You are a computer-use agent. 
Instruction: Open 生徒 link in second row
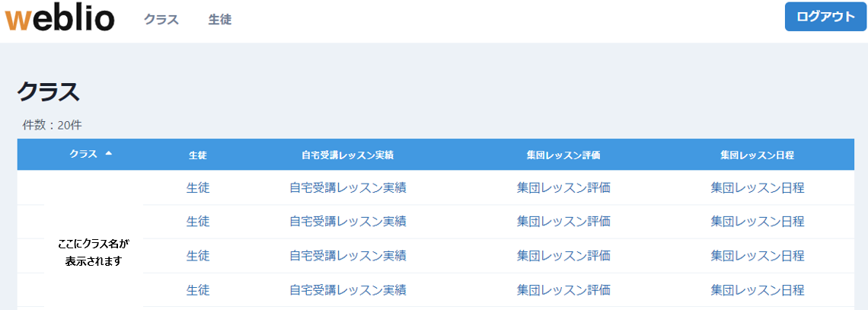click(x=198, y=222)
